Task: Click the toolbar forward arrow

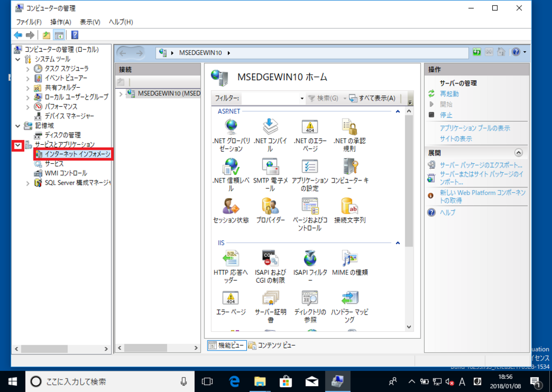Action: 30,35
